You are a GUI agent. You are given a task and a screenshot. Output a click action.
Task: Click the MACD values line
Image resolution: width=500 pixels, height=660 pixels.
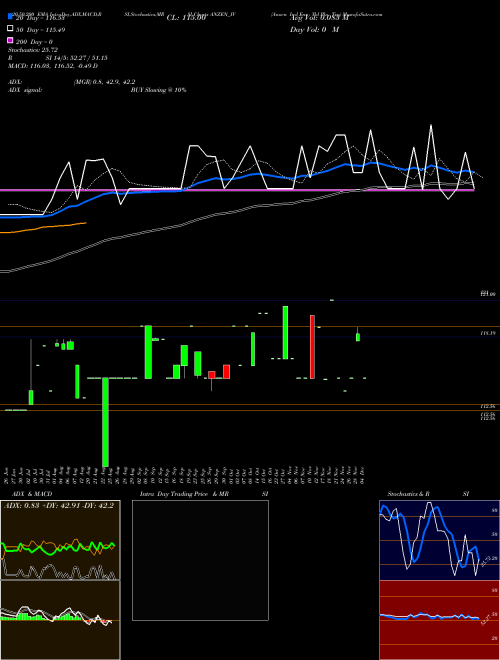point(53,66)
